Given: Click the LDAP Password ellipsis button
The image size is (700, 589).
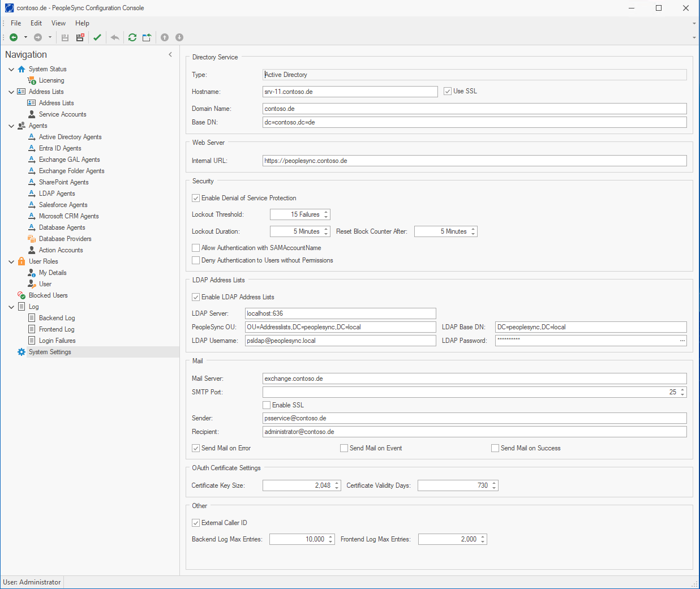Looking at the screenshot, I should click(682, 341).
